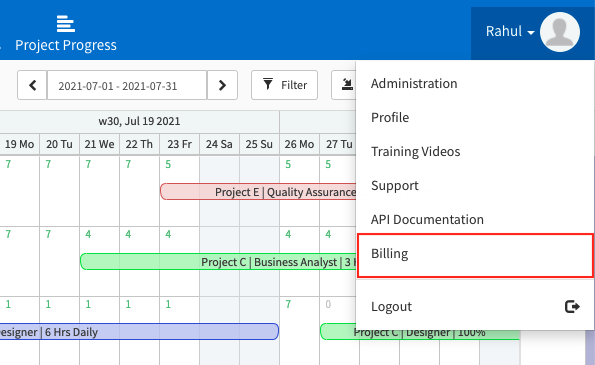Choose Support in the dropdown menu
595x365 pixels.
(x=475, y=186)
